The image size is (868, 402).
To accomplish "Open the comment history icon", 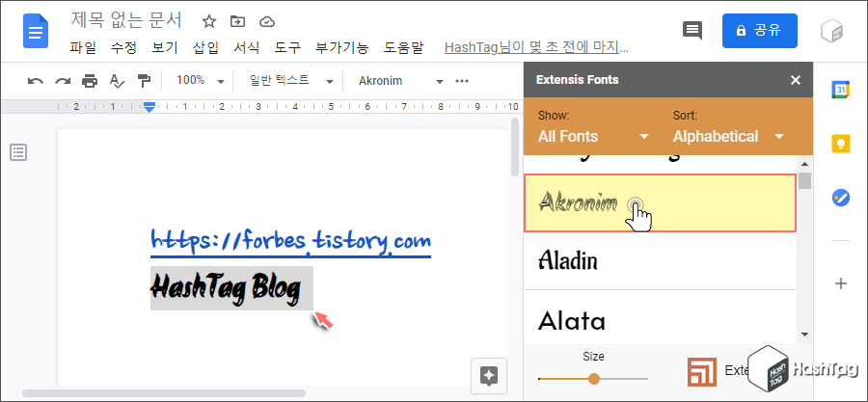I will click(x=692, y=31).
